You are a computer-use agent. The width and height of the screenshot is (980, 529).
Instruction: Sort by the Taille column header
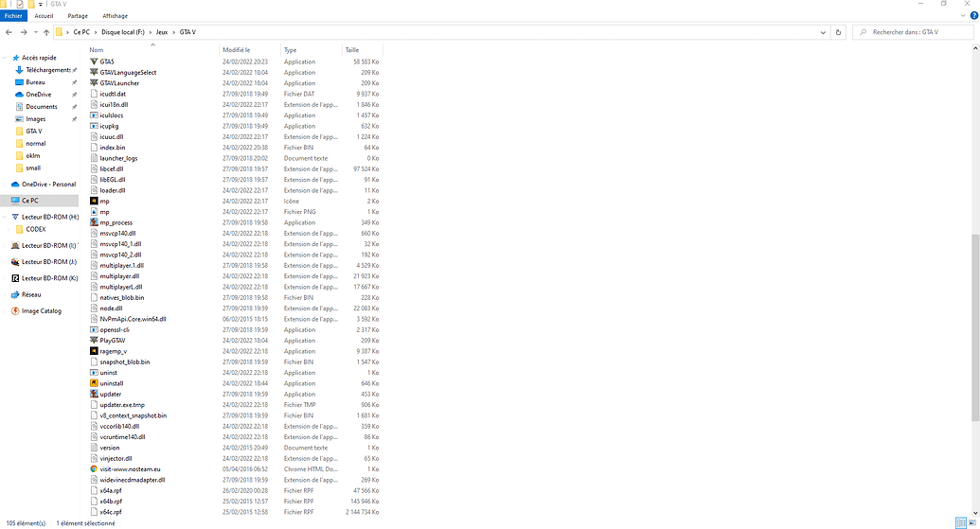pyautogui.click(x=362, y=50)
